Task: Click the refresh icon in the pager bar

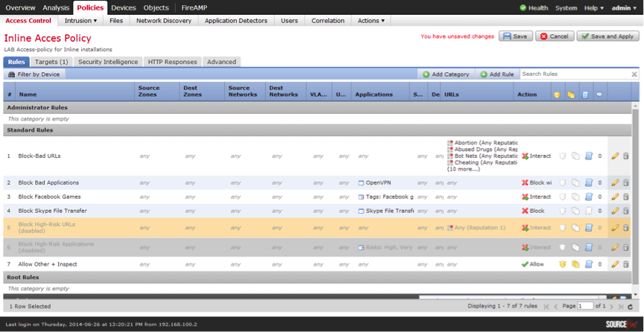Action: pyautogui.click(x=631, y=307)
